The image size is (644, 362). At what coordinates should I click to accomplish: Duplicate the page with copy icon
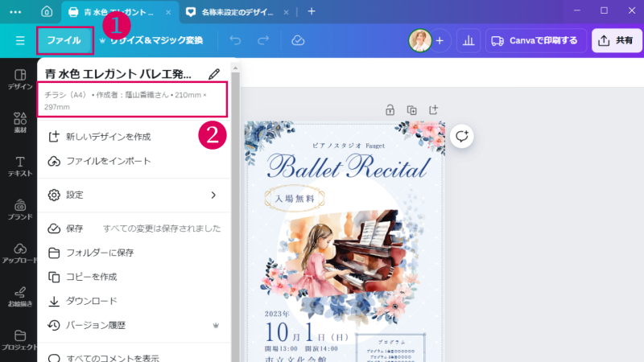411,110
